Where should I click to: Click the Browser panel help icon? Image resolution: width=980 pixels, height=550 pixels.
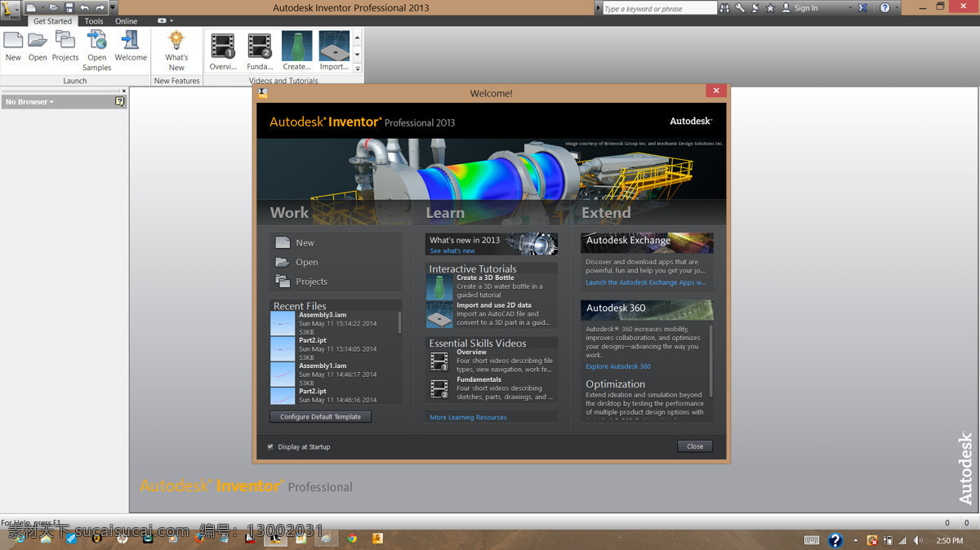[x=119, y=102]
